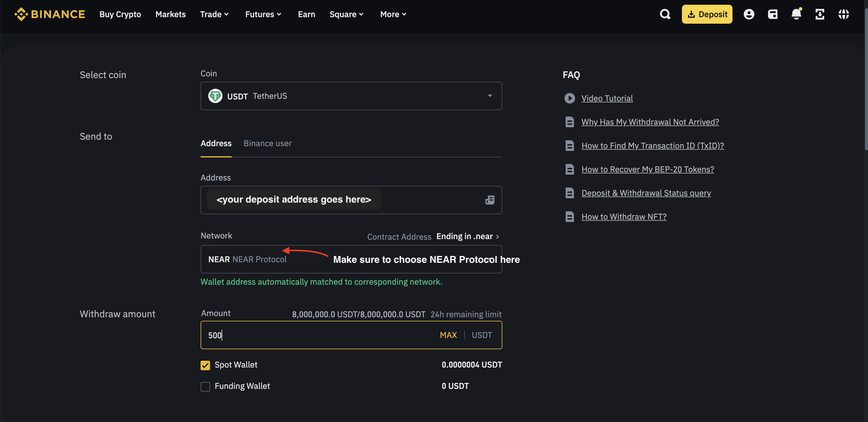Image resolution: width=868 pixels, height=422 pixels.
Task: Open the Trade menu dropdown
Action: coord(214,14)
